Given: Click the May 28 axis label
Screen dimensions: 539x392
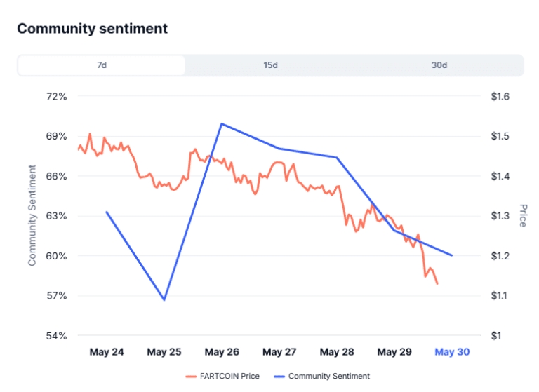Looking at the screenshot, I should click(x=337, y=352).
